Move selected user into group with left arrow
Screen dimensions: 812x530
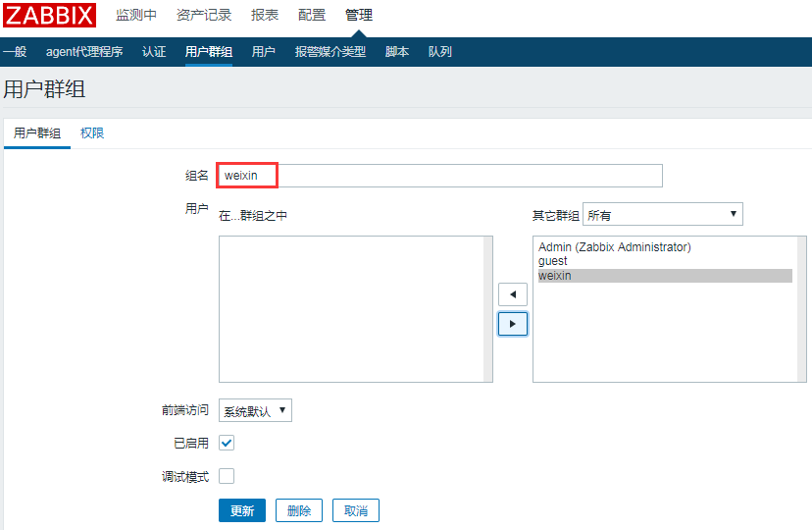coord(513,294)
